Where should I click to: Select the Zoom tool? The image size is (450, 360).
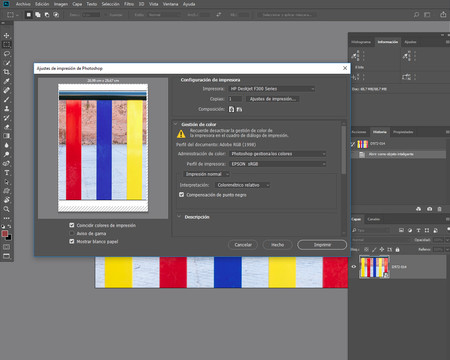click(6, 209)
